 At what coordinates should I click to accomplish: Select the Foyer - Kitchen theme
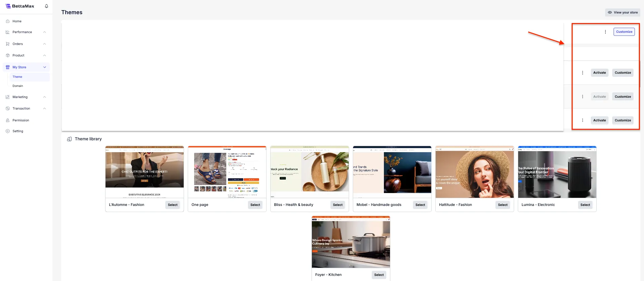point(379,275)
